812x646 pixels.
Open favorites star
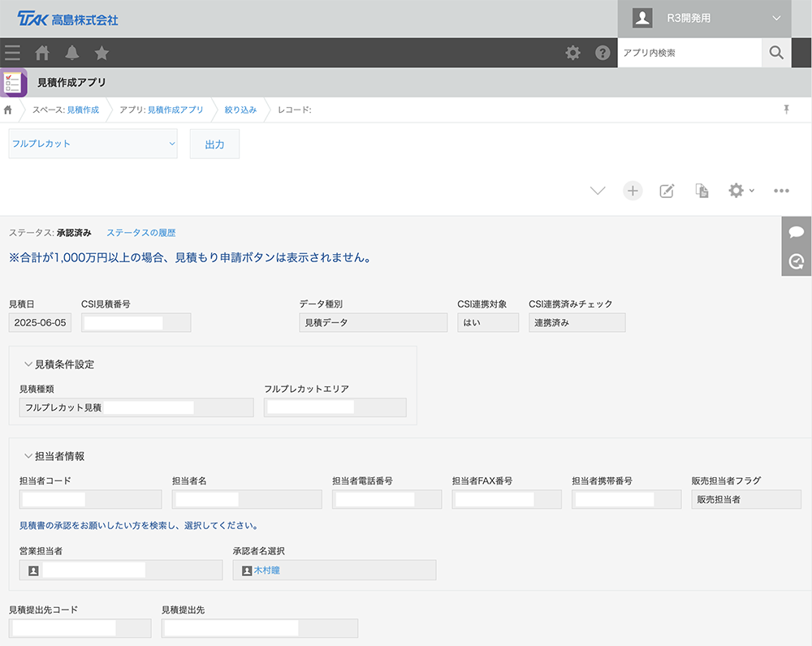coord(101,53)
